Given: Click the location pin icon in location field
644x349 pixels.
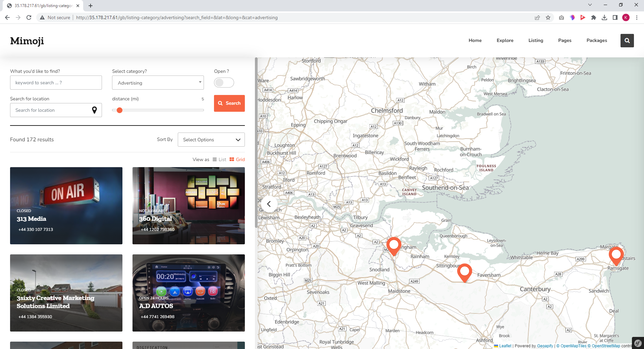Looking at the screenshot, I should (x=94, y=110).
